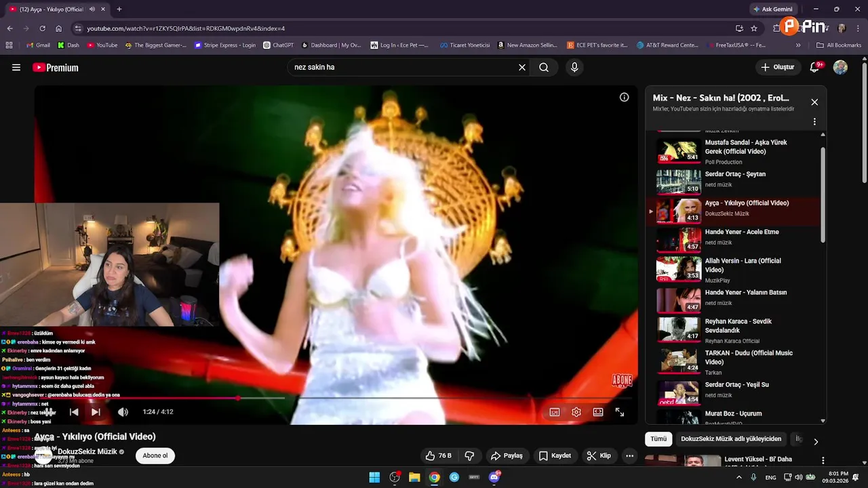The image size is (868, 488).
Task: Open Mix playlist options menu
Action: pos(814,121)
